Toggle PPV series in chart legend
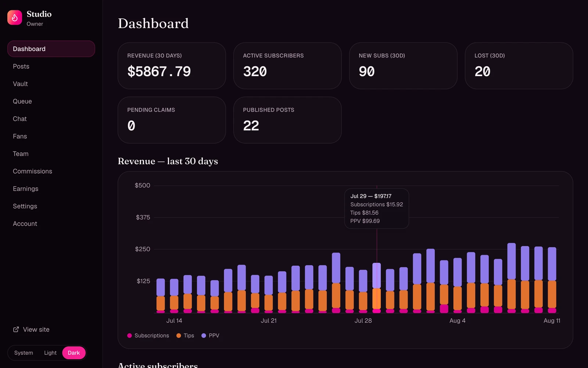Viewport: 588px width, 368px height. click(210, 336)
